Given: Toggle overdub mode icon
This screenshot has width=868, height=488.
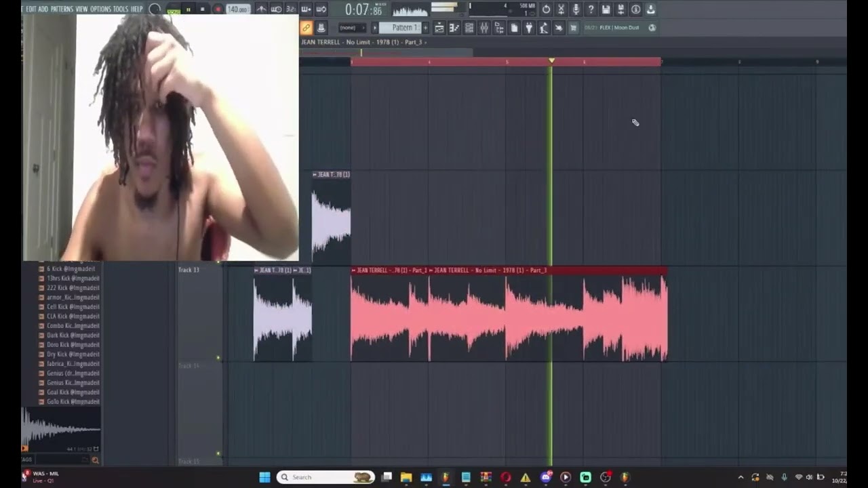Looking at the screenshot, I should tap(306, 9).
